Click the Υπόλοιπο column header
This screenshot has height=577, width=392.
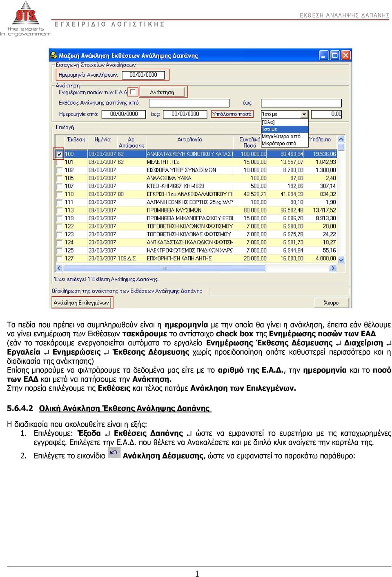click(320, 140)
